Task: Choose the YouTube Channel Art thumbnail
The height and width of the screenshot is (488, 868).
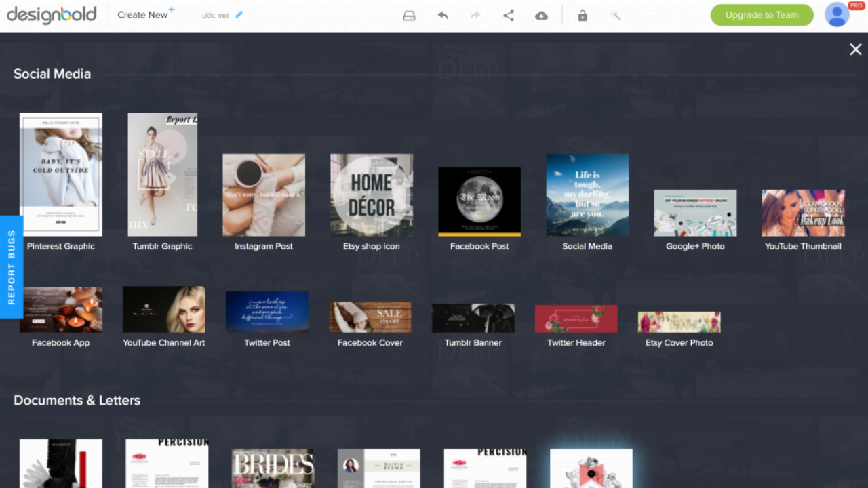Action: coord(164,310)
